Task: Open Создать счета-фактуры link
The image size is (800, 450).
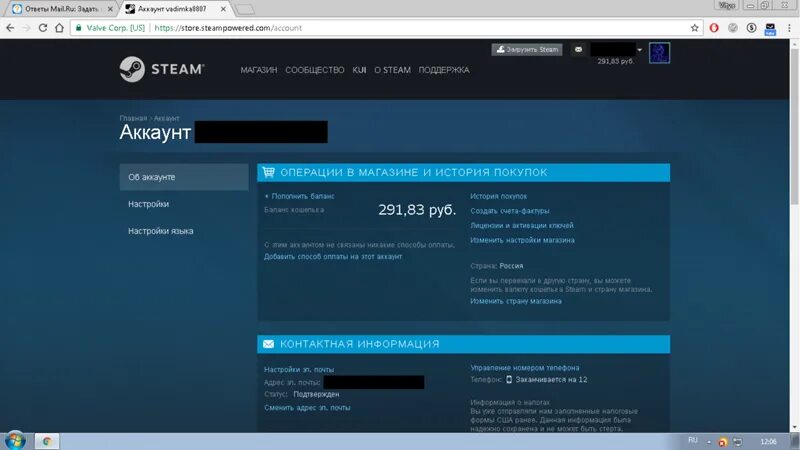Action: [510, 211]
